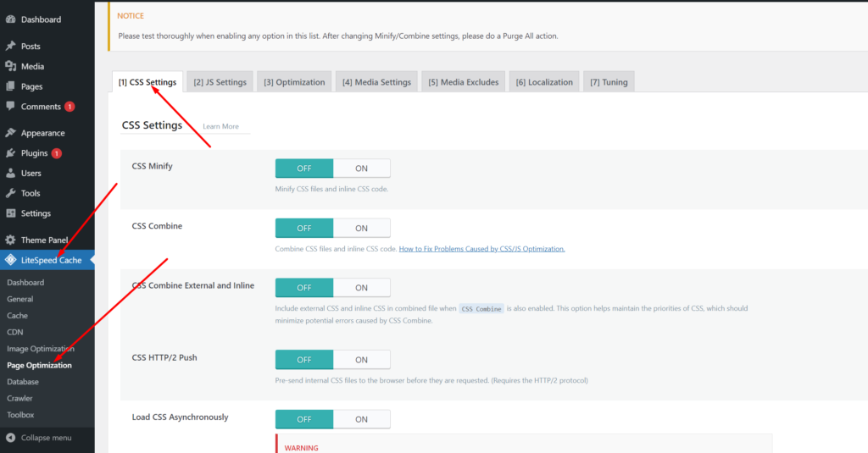The height and width of the screenshot is (453, 868).
Task: Open LiteSpeed Cache Dashboard submenu item
Action: point(25,283)
